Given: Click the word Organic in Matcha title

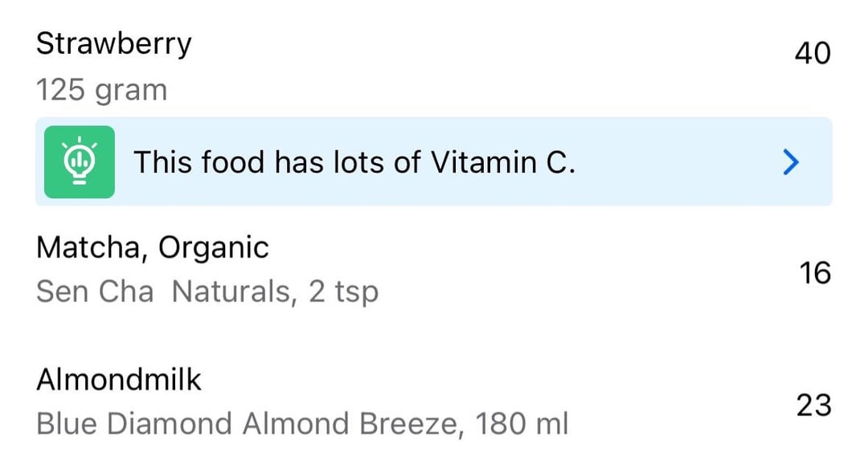Looking at the screenshot, I should (x=214, y=247).
